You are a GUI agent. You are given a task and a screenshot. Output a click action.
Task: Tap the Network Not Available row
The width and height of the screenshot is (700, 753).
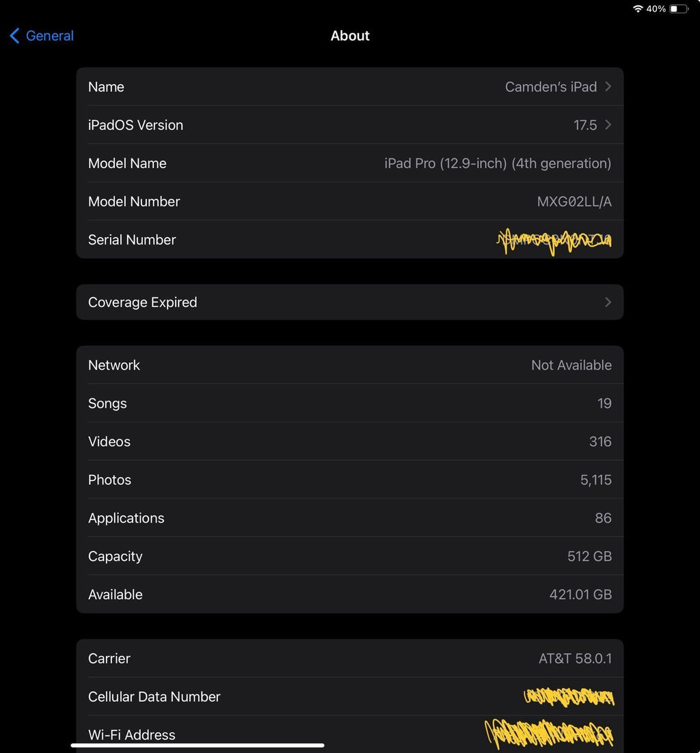(x=350, y=365)
